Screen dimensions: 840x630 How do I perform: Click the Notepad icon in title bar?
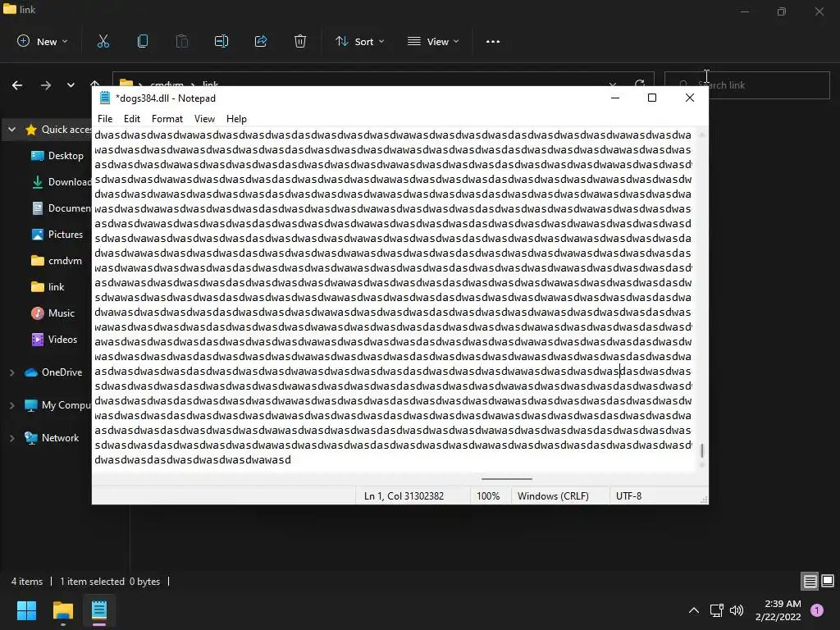pos(105,98)
